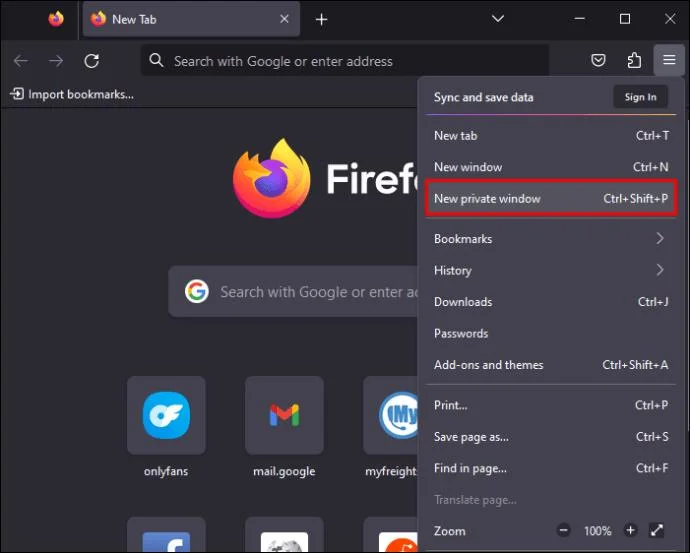Open the Facebook shortcut tile
690x553 pixels.
point(166,535)
